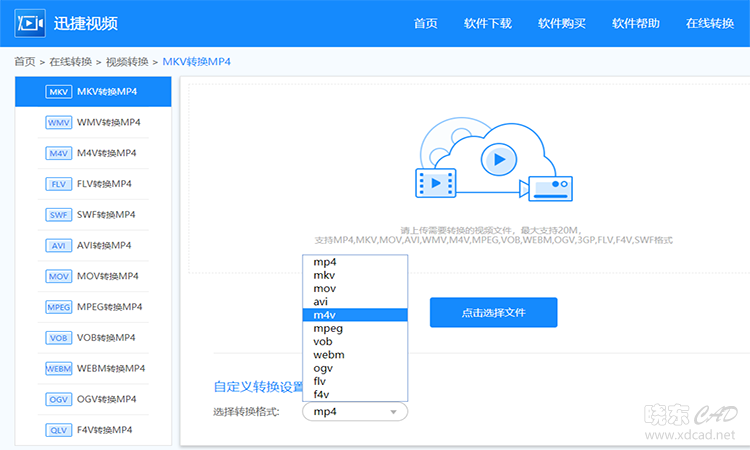Click the WEBM format badge icon

[x=58, y=368]
